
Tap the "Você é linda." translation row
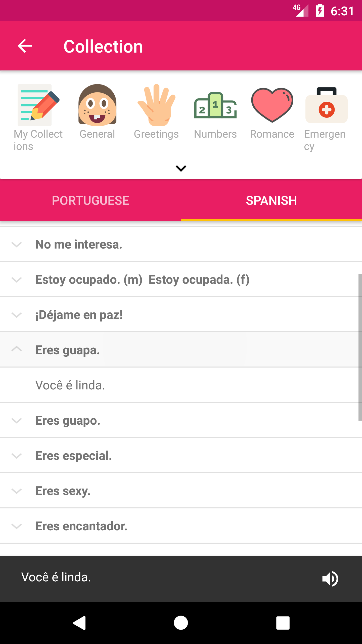(70, 385)
